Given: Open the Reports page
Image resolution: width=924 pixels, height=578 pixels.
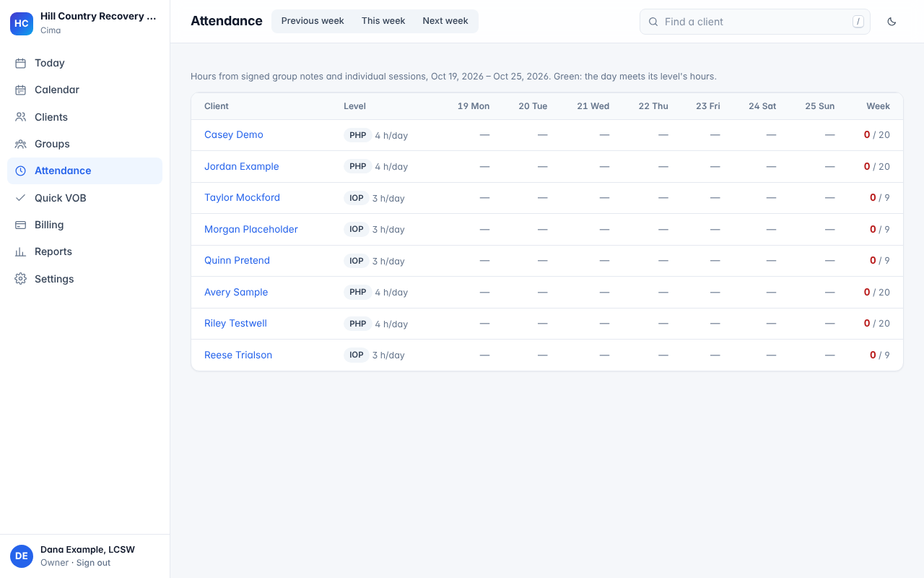Looking at the screenshot, I should [84, 251].
